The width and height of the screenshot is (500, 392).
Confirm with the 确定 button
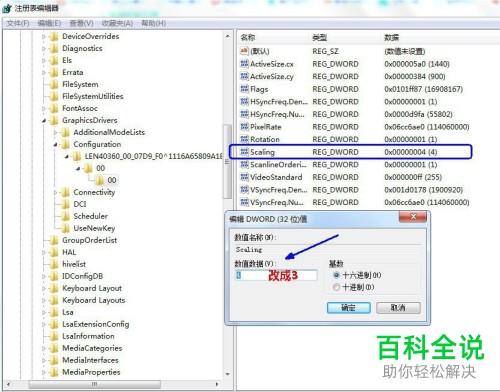[x=349, y=308]
